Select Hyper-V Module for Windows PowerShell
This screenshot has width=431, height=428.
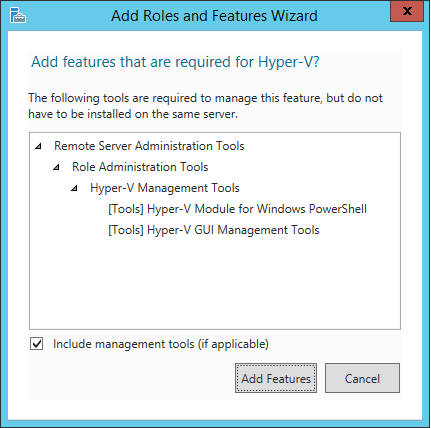pyautogui.click(x=237, y=209)
